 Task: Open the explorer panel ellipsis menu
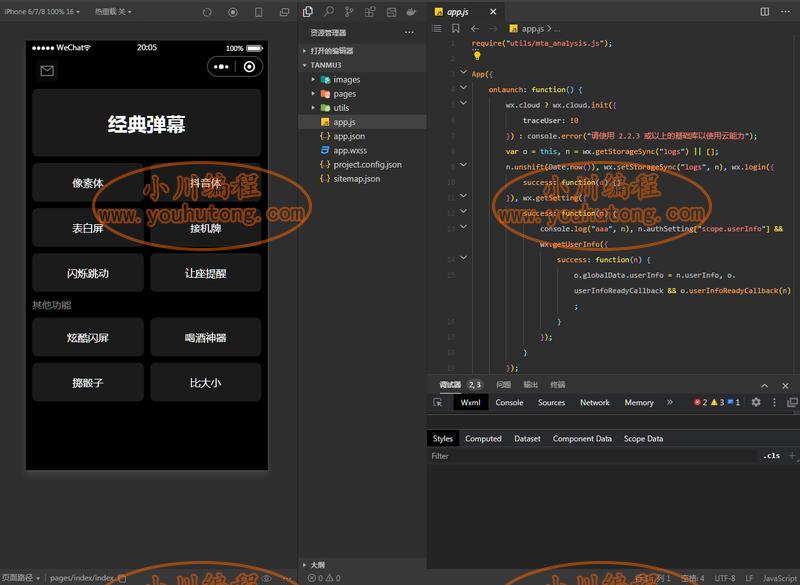pyautogui.click(x=409, y=33)
